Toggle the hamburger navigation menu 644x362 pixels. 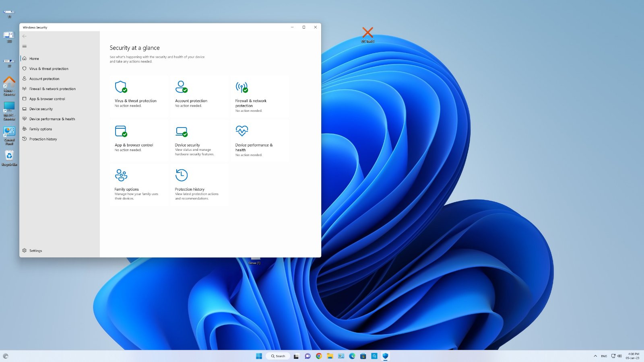coord(25,46)
